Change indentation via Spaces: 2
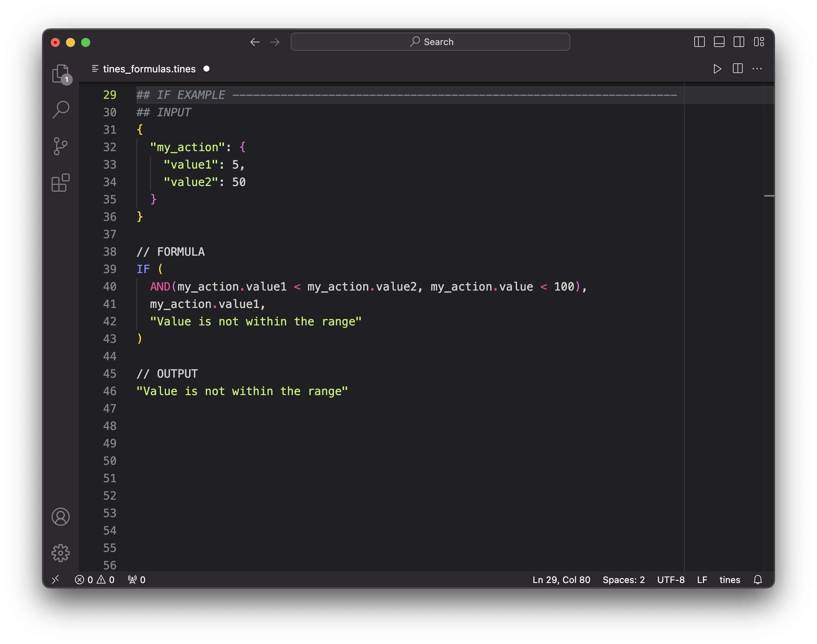817x644 pixels. click(624, 580)
